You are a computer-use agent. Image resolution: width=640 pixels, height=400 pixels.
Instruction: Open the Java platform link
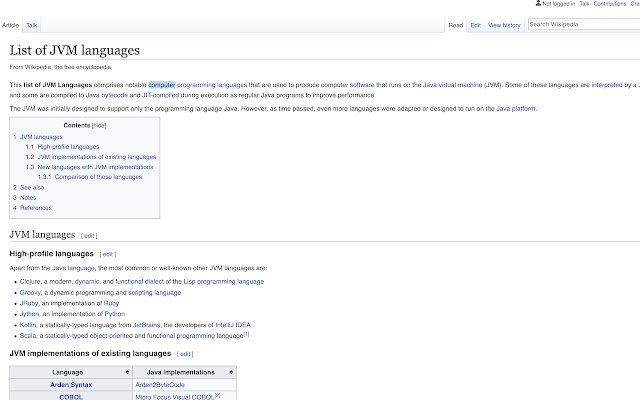point(516,109)
